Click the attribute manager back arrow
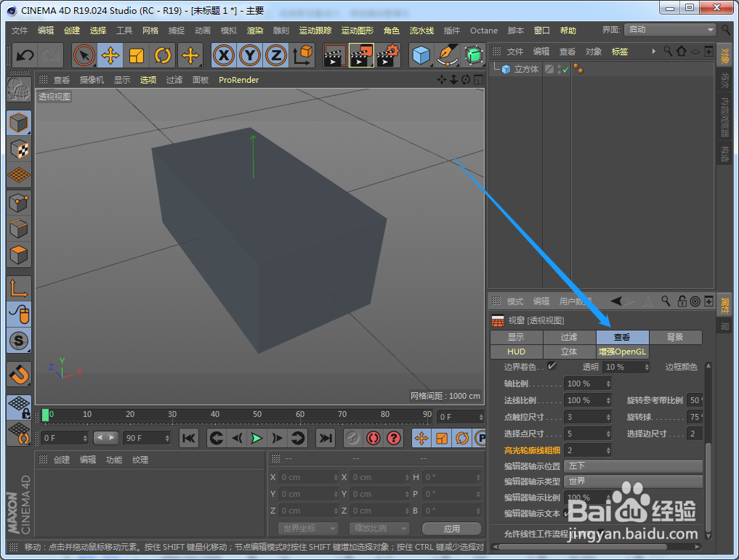The image size is (739, 560). 616,301
